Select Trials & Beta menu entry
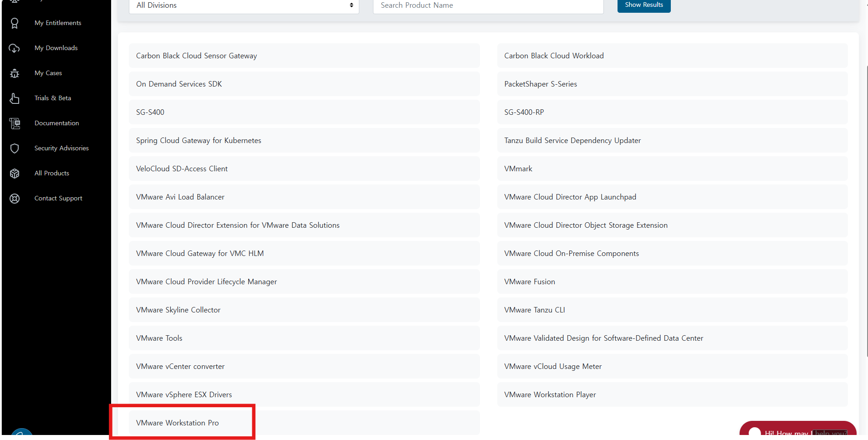Viewport: 868px width, 440px height. coord(53,98)
